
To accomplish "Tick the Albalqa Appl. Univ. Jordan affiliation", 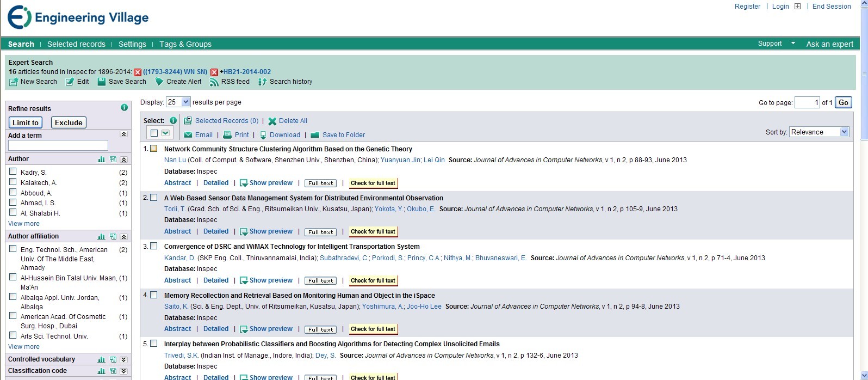I will tap(13, 297).
